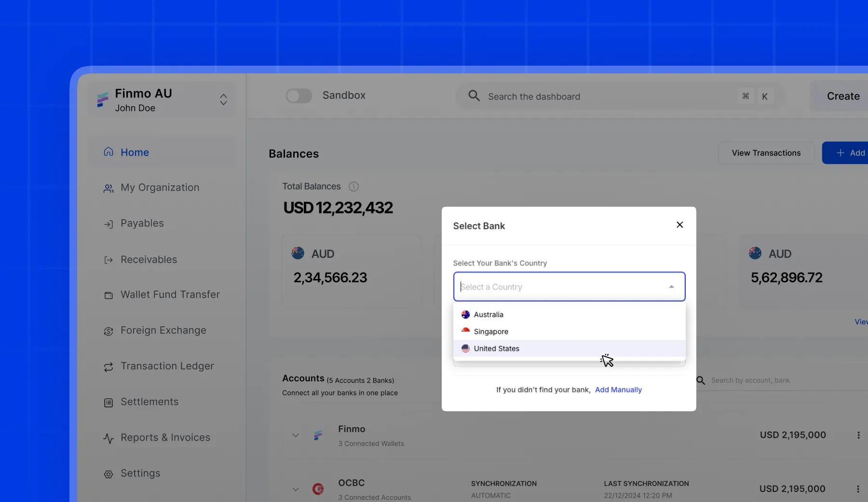Click the My Organization people icon
This screenshot has width=868, height=502.
[108, 188]
